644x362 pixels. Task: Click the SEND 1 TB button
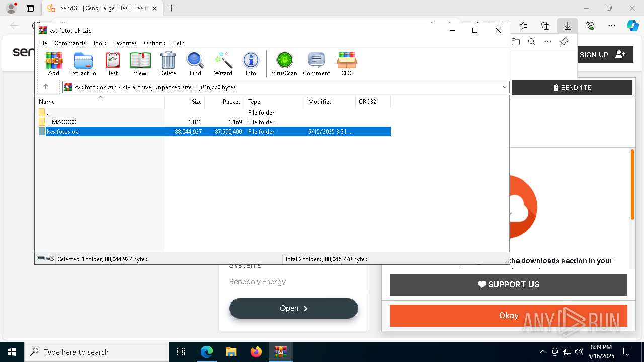[x=572, y=87]
